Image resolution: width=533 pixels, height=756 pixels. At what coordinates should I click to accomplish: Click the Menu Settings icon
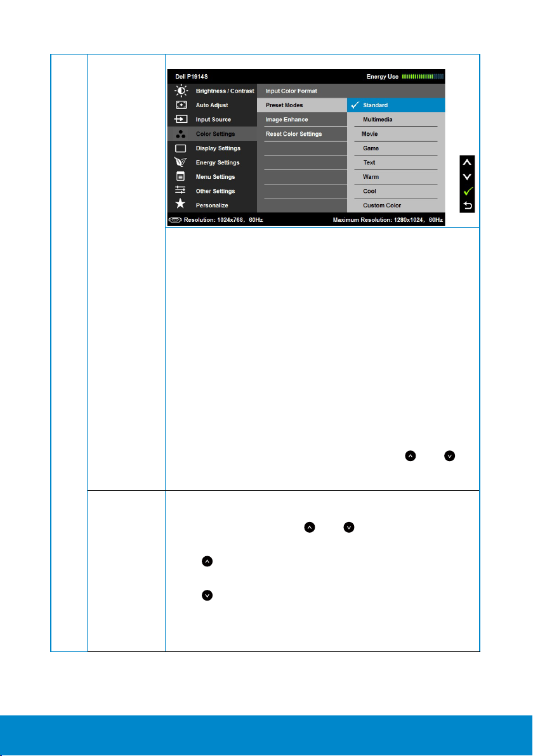(x=180, y=176)
